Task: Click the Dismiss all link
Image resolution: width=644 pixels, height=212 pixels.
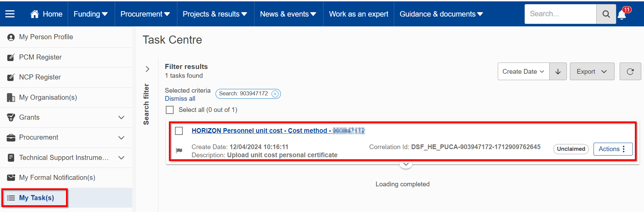Action: click(180, 98)
